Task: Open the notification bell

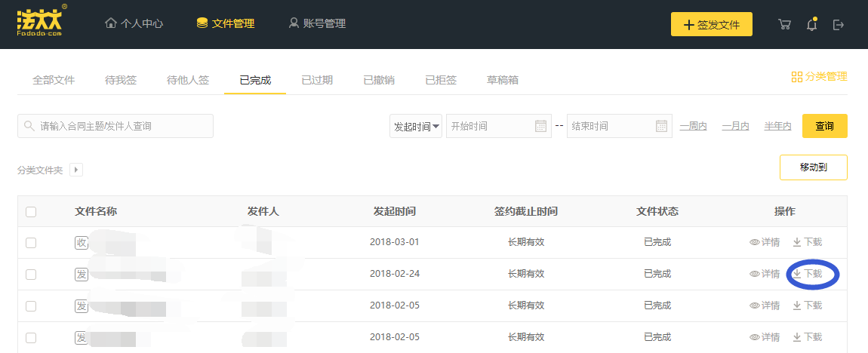Action: (811, 24)
